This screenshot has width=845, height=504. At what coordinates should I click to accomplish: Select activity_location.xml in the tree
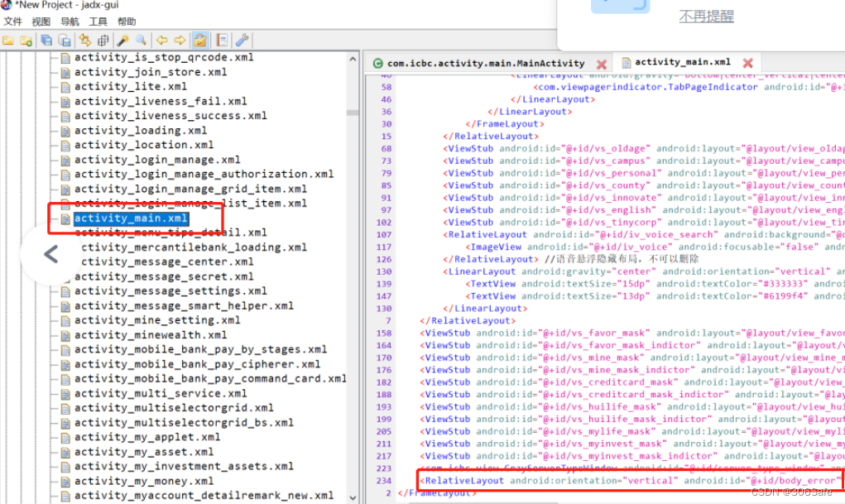(x=144, y=145)
